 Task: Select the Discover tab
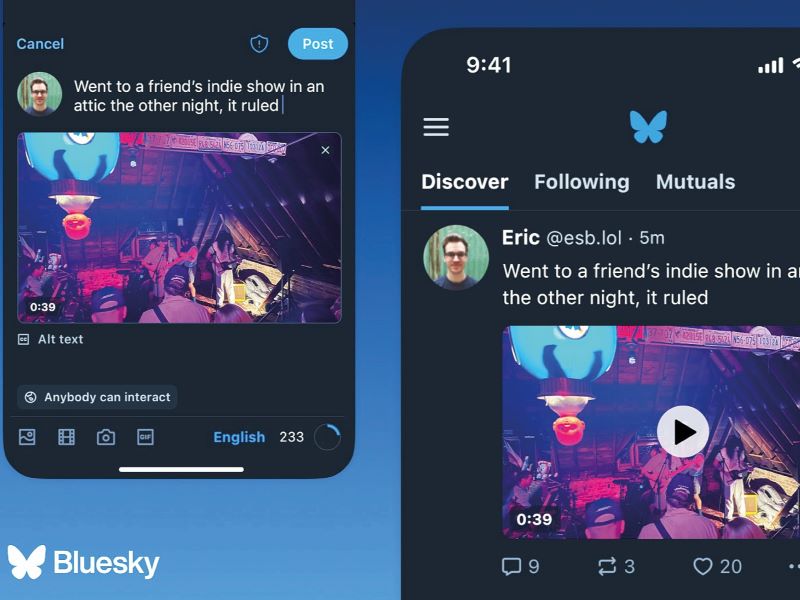tap(465, 182)
